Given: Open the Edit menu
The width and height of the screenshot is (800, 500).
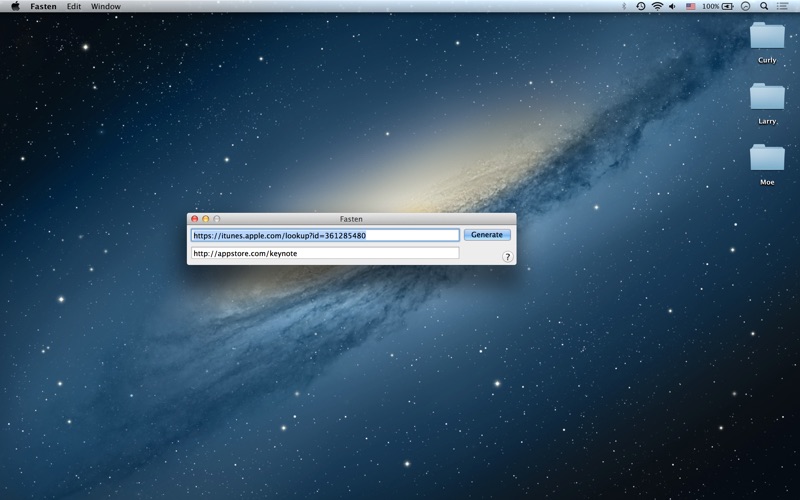Looking at the screenshot, I should (x=74, y=6).
